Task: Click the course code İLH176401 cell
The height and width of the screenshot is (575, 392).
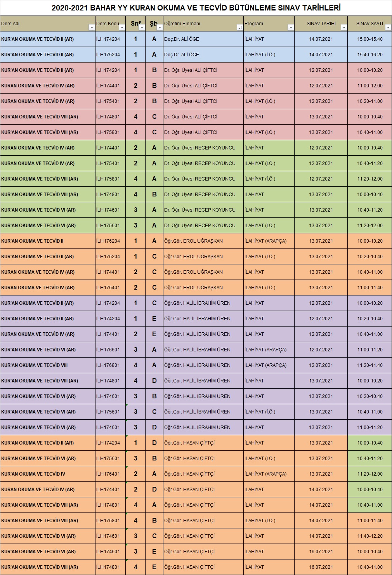Action: click(x=110, y=474)
